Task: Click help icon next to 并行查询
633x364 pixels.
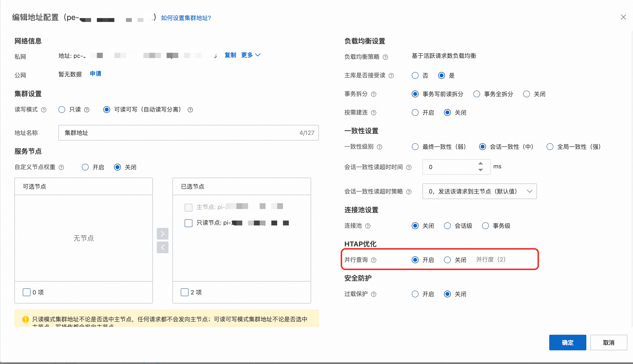Action: 374,260
